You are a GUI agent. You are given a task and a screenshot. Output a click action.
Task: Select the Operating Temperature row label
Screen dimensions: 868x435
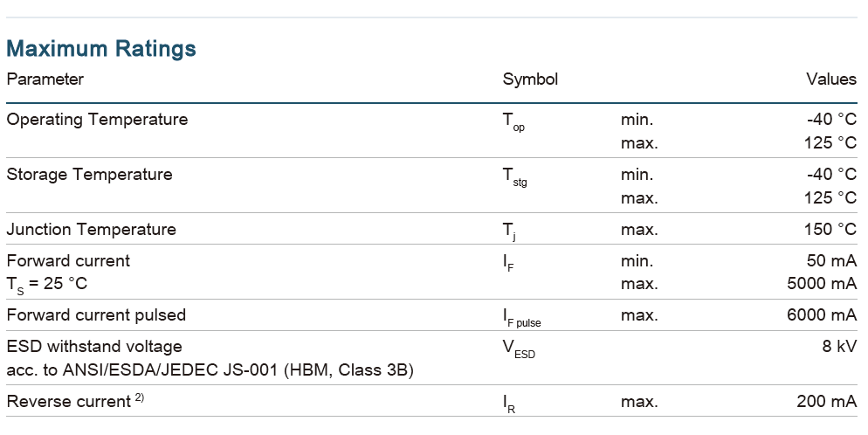coord(97,120)
